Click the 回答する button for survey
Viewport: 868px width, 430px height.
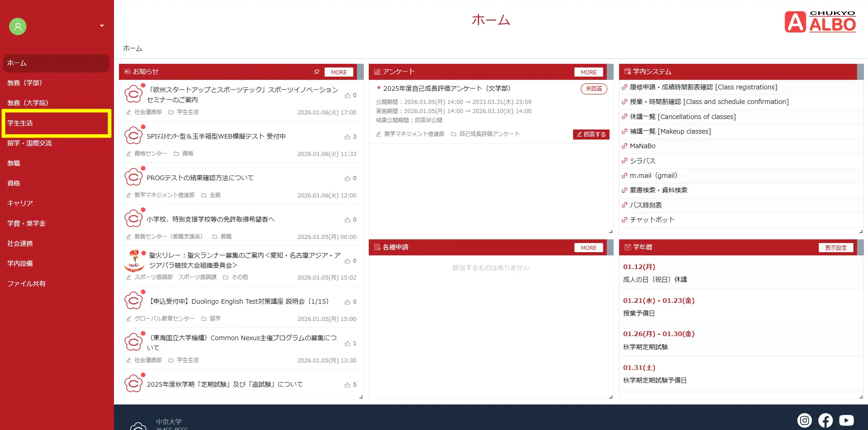[591, 135]
